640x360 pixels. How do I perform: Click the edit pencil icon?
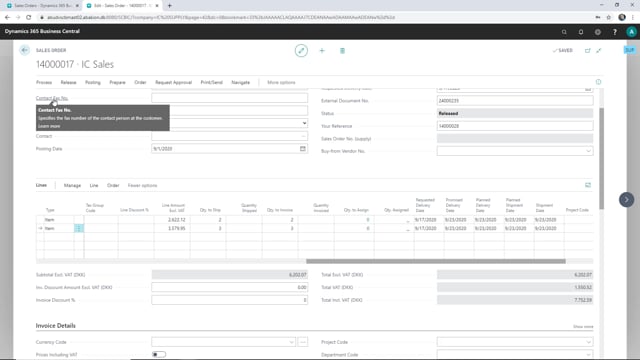[301, 51]
